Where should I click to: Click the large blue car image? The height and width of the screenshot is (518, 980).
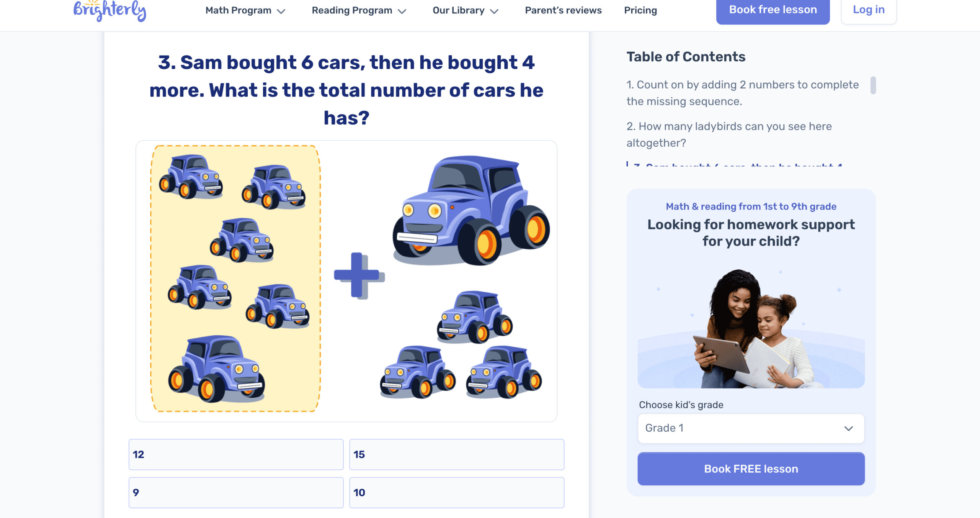pos(471,210)
